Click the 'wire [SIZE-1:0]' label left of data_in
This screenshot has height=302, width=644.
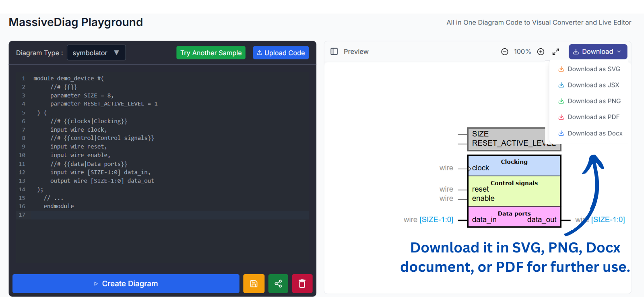(x=428, y=219)
